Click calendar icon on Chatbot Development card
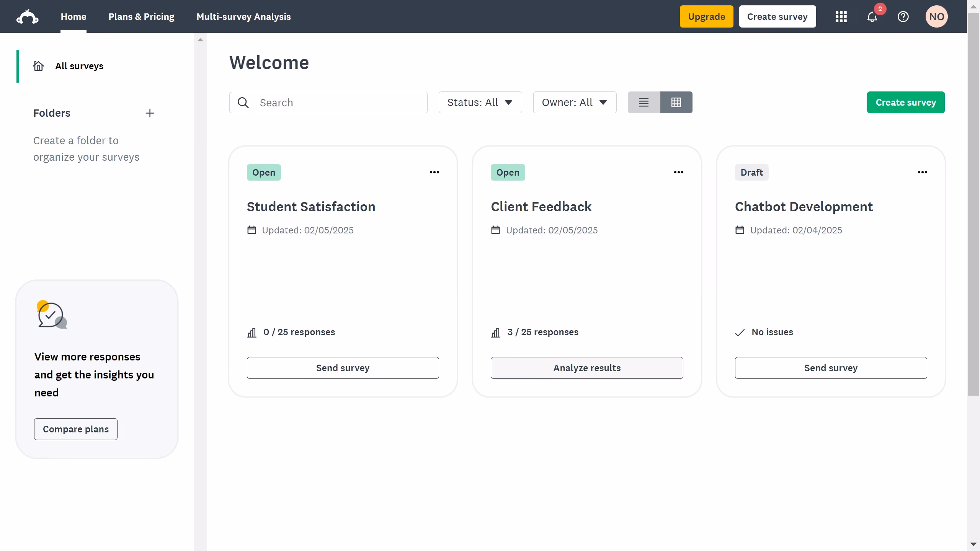 [740, 230]
